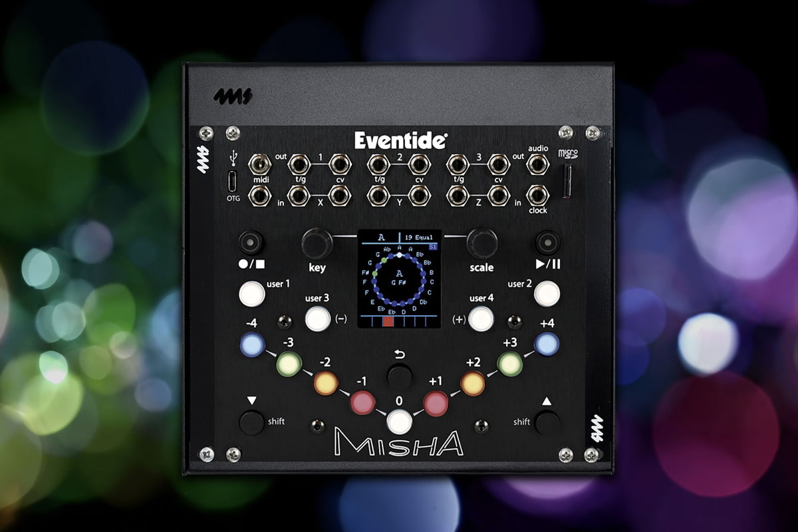This screenshot has width=798, height=532.
Task: Tap the large 'A' in circle center
Action: tap(399, 273)
